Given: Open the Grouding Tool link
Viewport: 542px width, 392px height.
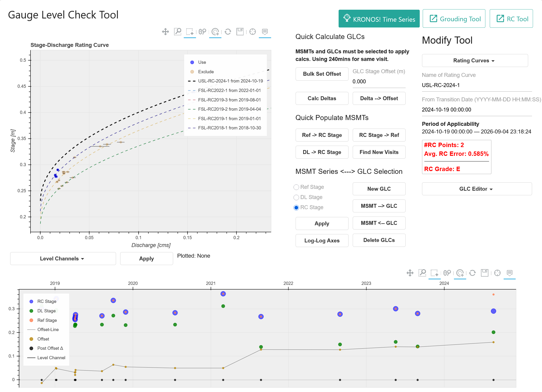Looking at the screenshot, I should coord(454,19).
